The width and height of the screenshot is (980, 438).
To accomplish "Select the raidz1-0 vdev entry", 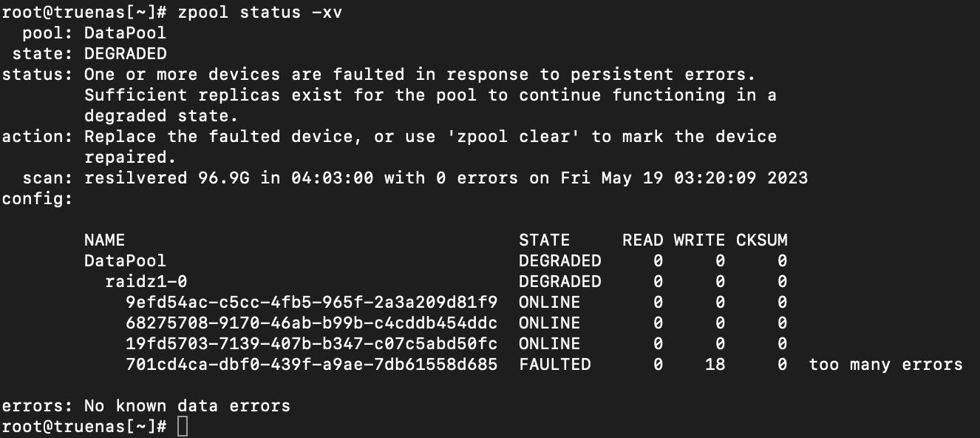I will (136, 282).
